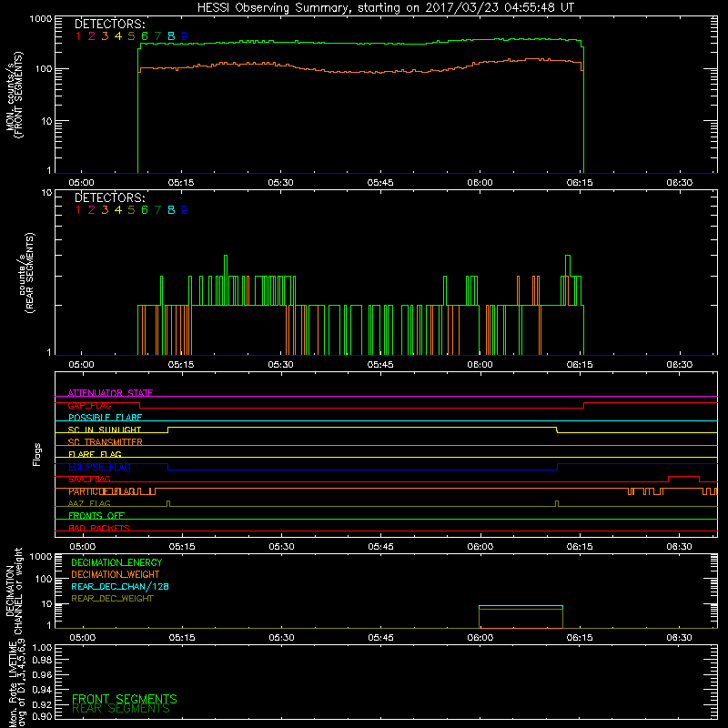Viewport: 728px width, 728px height.
Task: Click the REAR SEGMENTS livetime legend label
Action: click(x=121, y=709)
